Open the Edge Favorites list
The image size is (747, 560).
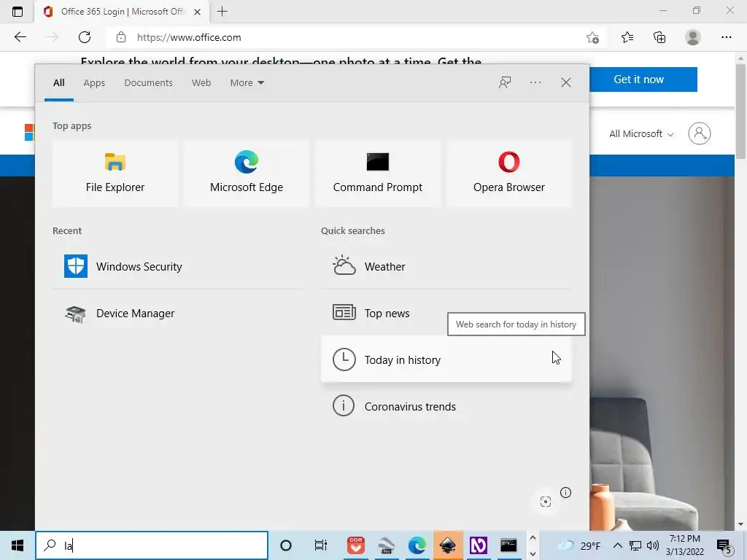pyautogui.click(x=627, y=37)
